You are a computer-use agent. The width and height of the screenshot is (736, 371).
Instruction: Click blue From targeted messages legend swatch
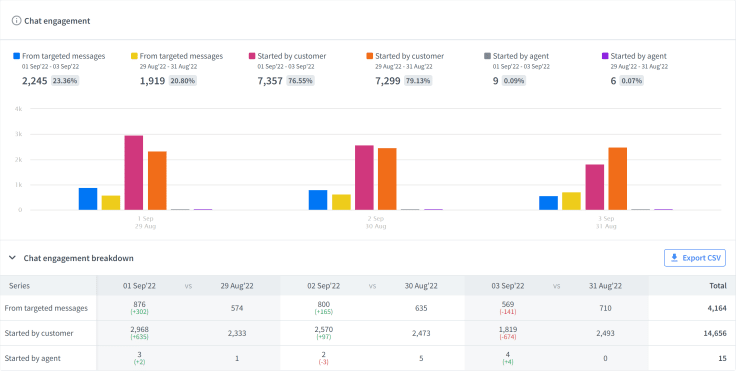16,56
